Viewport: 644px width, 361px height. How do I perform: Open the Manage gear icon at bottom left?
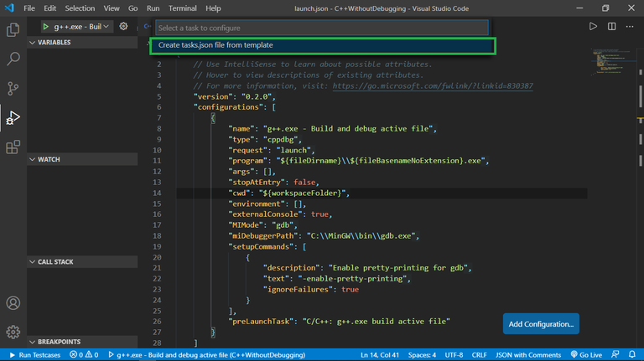click(13, 333)
